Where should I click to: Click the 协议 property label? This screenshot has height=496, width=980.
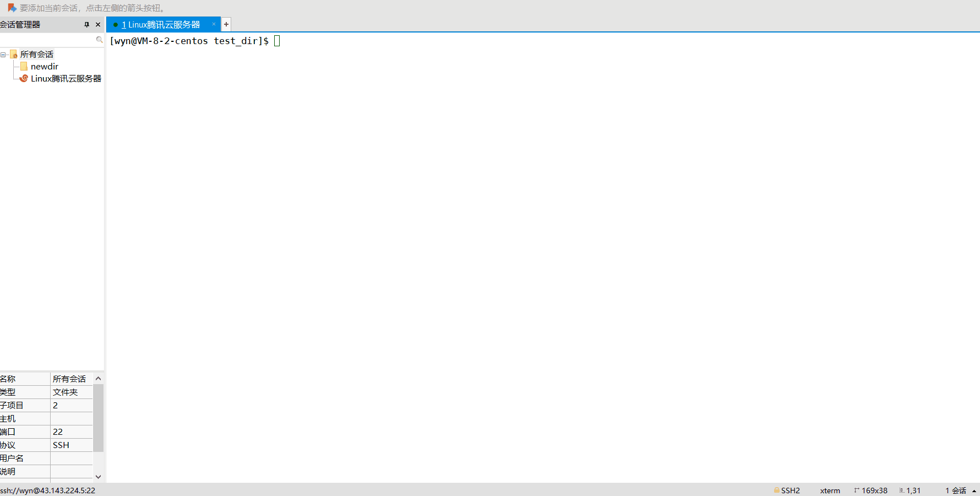[8, 445]
